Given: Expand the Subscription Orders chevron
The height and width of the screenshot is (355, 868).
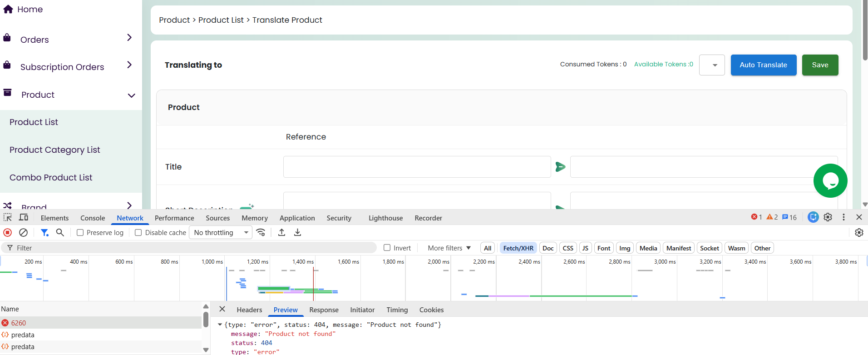Looking at the screenshot, I should (129, 65).
